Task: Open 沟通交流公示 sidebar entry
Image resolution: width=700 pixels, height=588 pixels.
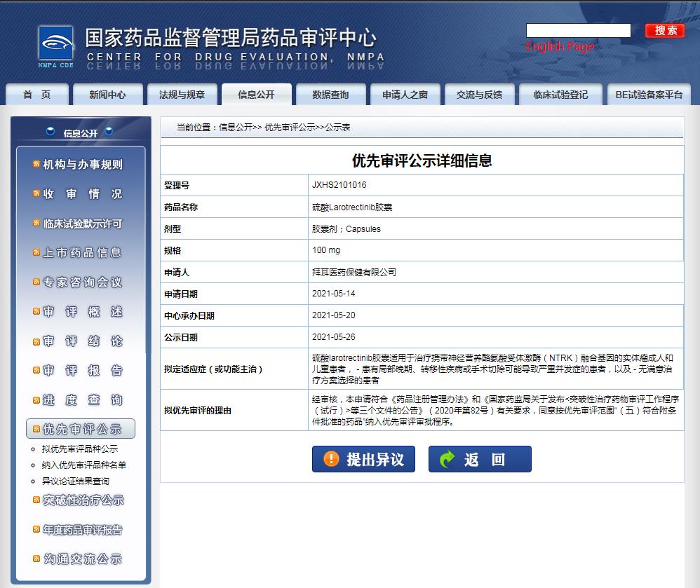Action: point(83,559)
